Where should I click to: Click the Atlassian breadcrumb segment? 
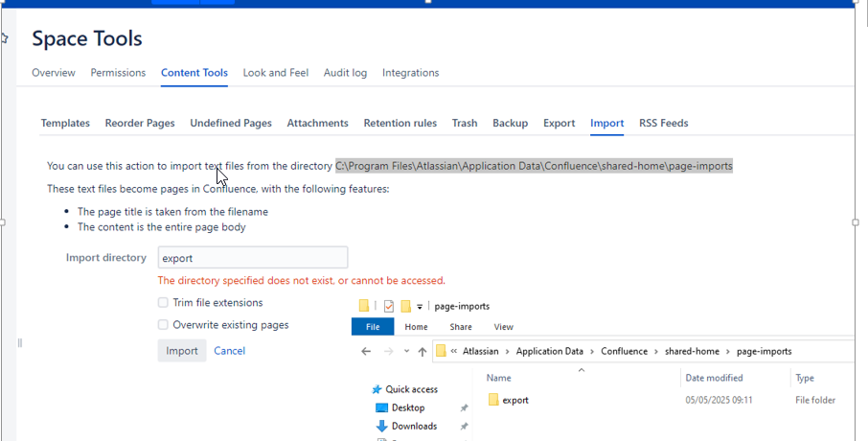(x=481, y=351)
